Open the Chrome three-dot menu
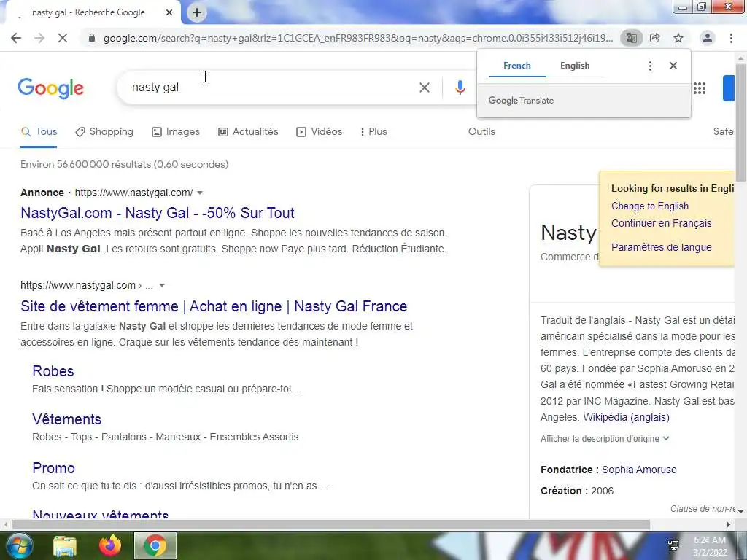This screenshot has height=560, width=747. coord(731,38)
